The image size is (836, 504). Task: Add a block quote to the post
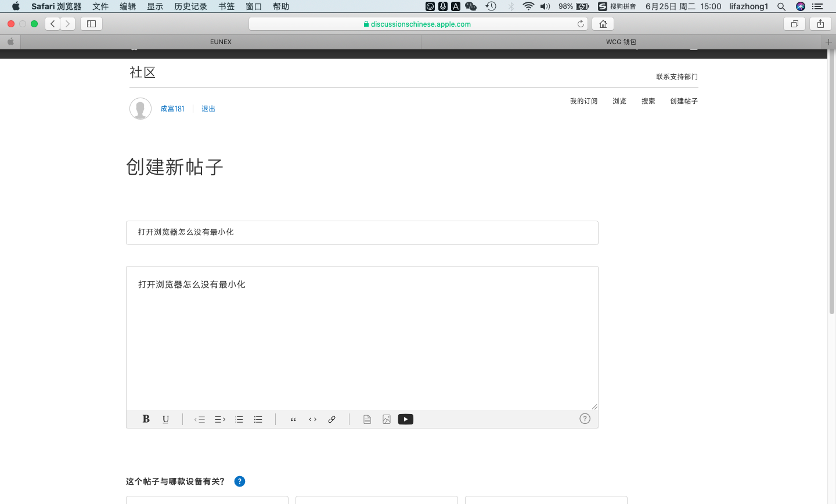tap(293, 419)
